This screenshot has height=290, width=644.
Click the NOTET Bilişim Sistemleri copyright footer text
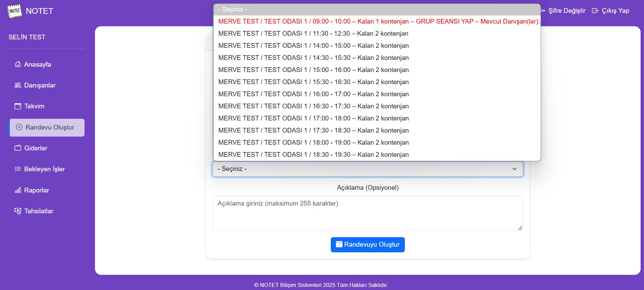pos(321,285)
